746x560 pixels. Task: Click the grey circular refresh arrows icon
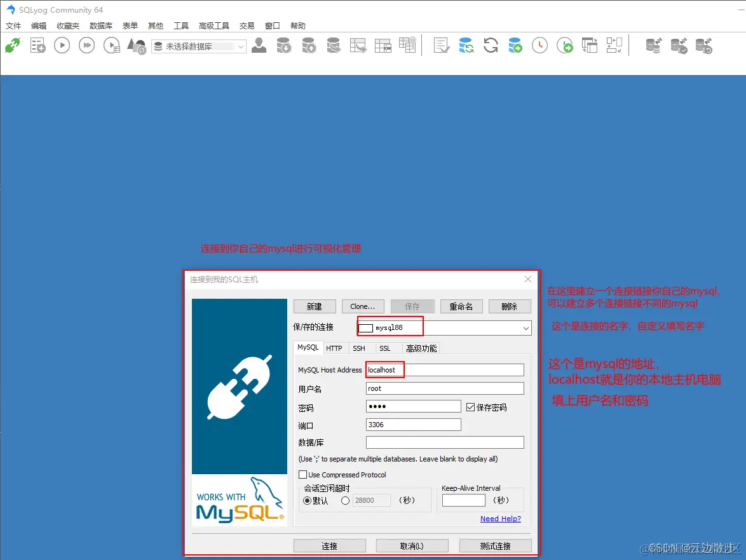(x=491, y=46)
